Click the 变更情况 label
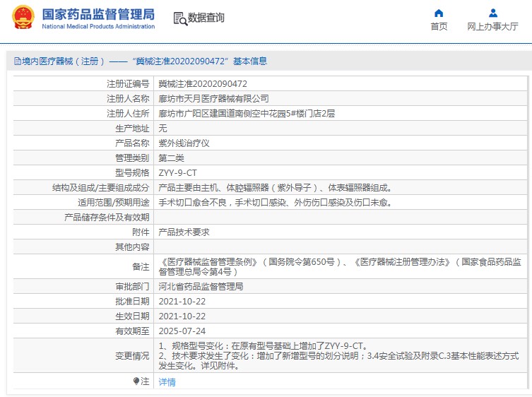Image resolution: width=532 pixels, height=397 pixels. 132,356
